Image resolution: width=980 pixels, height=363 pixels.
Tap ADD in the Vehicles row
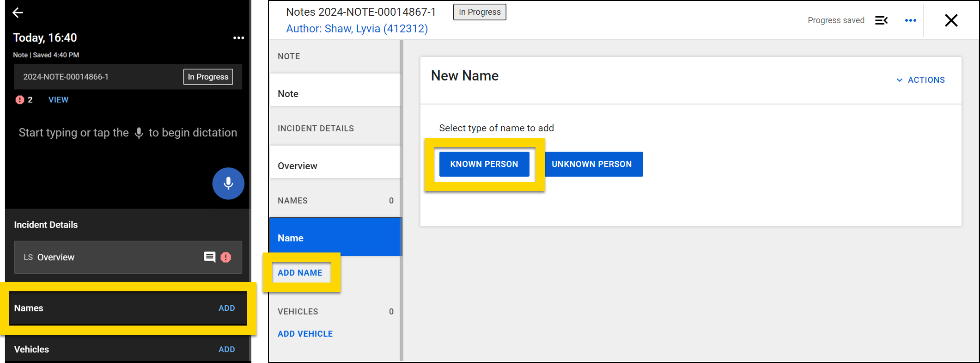click(226, 350)
